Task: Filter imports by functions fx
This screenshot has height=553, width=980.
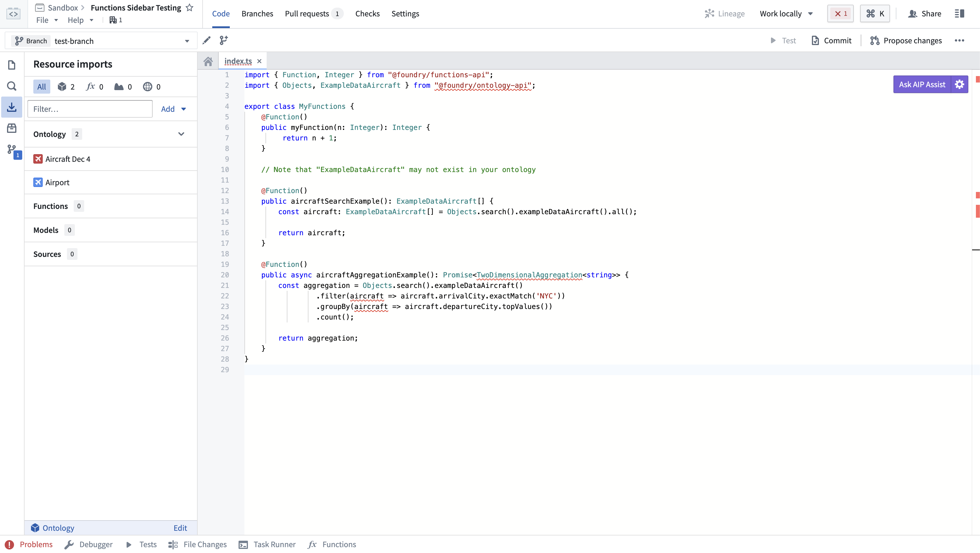Action: click(95, 87)
